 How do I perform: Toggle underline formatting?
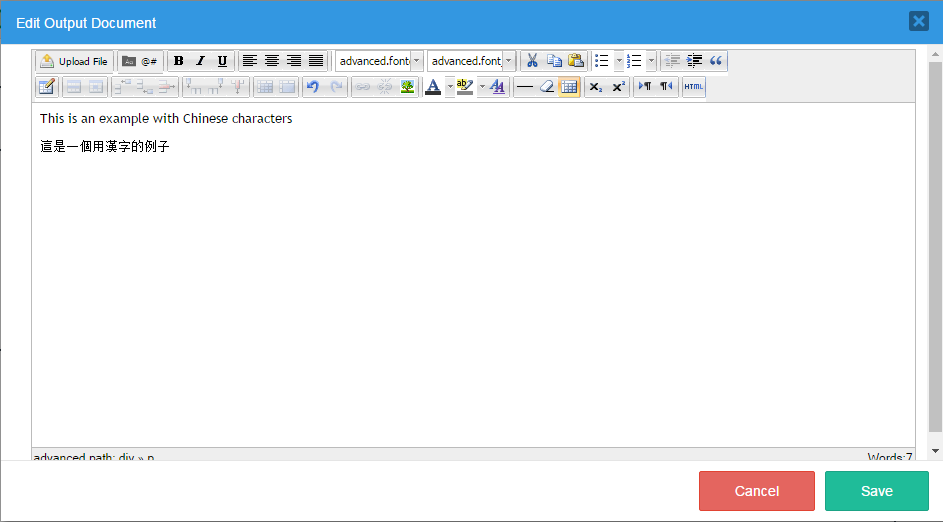pos(222,61)
